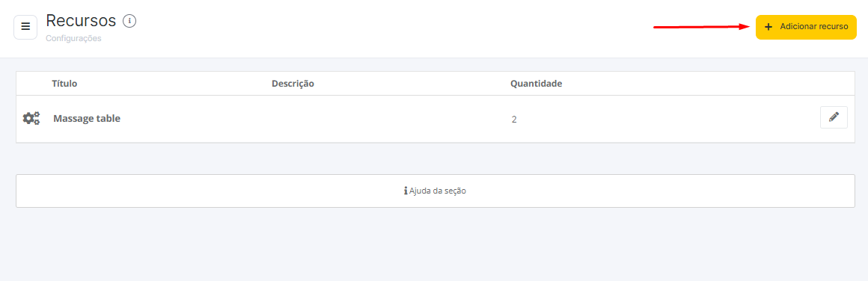Select the Descrição column header
This screenshot has width=868, height=281.
click(293, 84)
